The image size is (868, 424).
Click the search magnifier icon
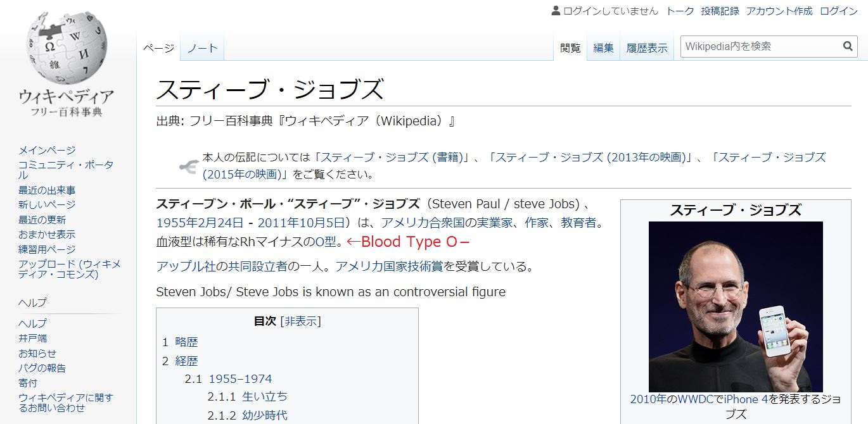(848, 46)
